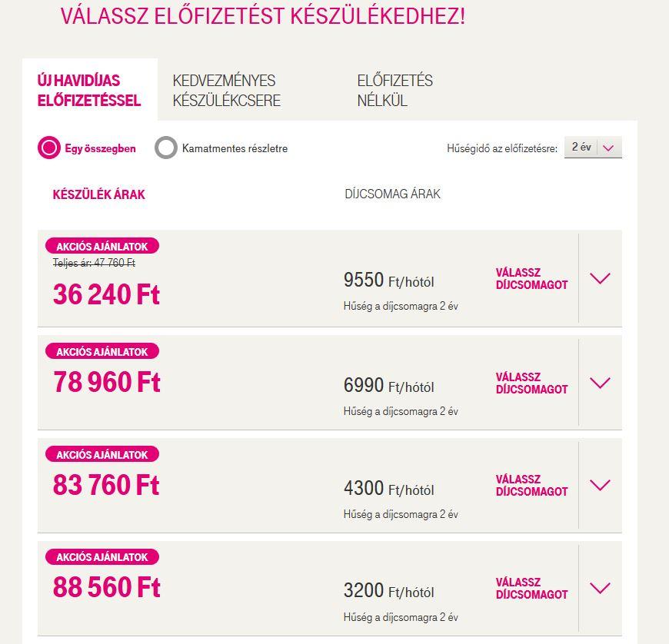
Task: Open the Hűségidő 2 év dropdown
Action: pyautogui.click(x=593, y=147)
